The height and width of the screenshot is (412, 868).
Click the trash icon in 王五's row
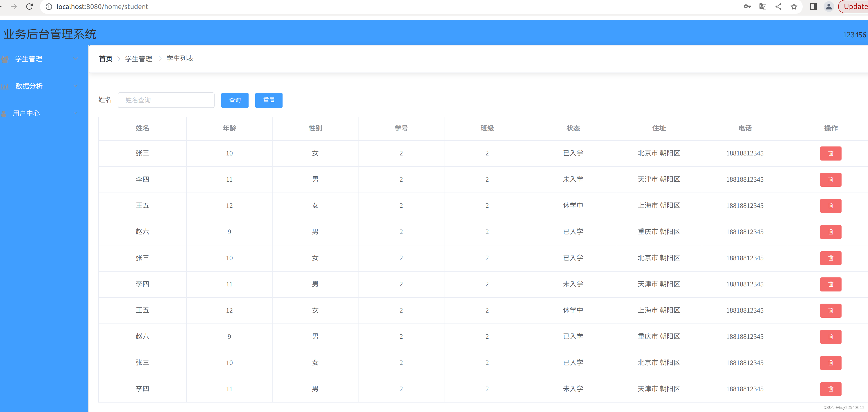(831, 206)
